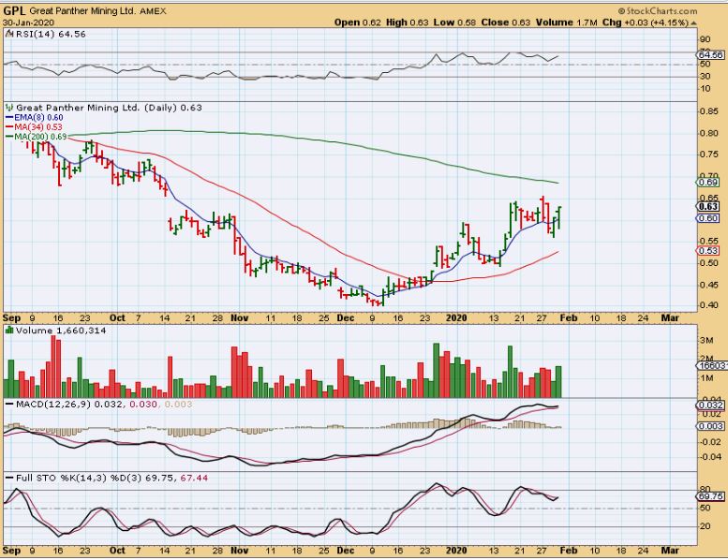728x560 pixels.
Task: Click the 69.75 stochastic axis value tag
Action: click(711, 496)
